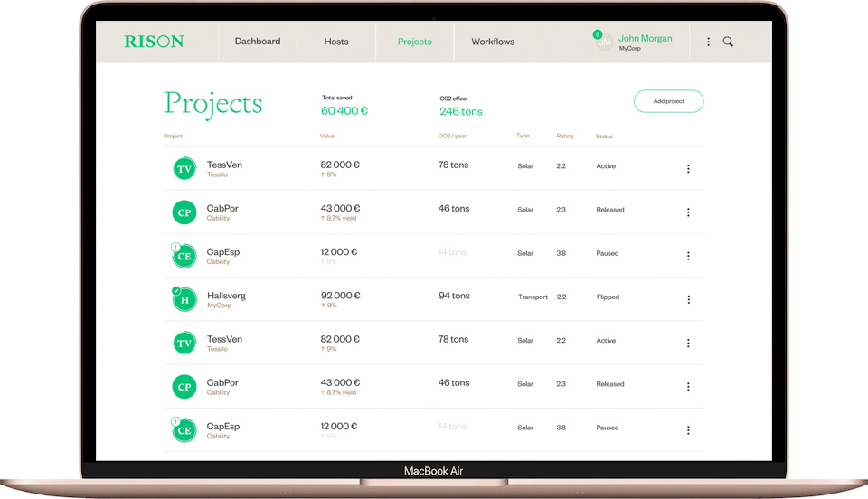
Task: Click the Total saved value 60 400 €
Action: pyautogui.click(x=344, y=110)
